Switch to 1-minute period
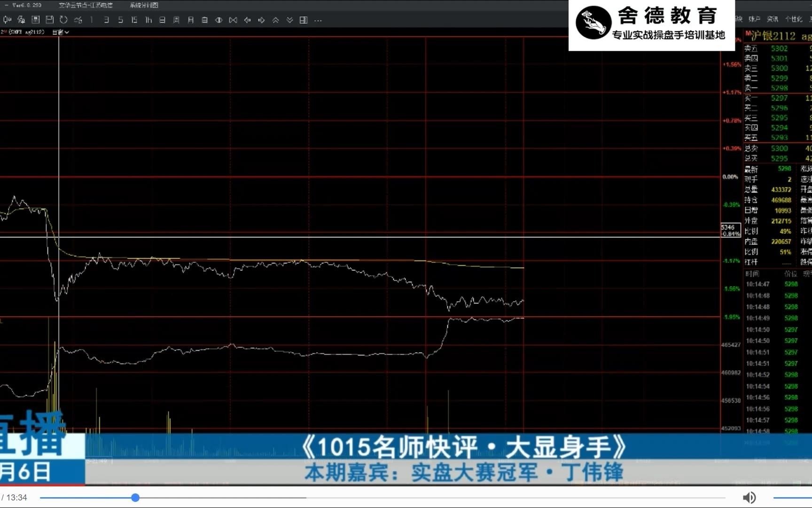The height and width of the screenshot is (508, 812). tap(92, 20)
